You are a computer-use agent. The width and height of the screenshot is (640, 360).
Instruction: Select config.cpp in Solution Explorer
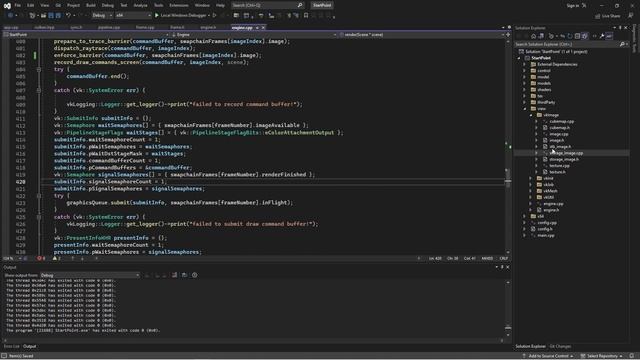(x=547, y=223)
